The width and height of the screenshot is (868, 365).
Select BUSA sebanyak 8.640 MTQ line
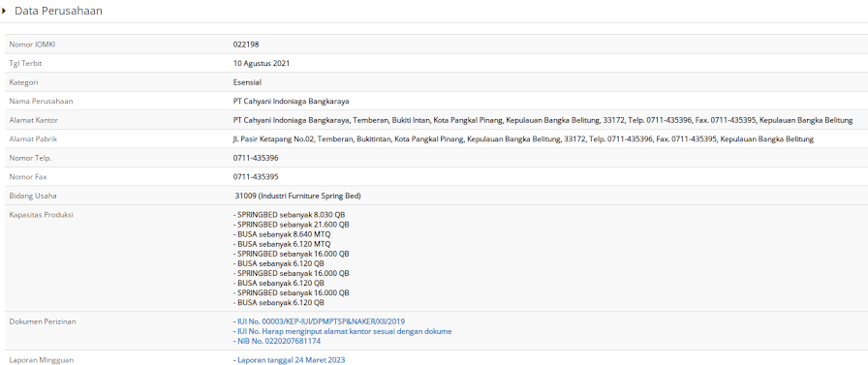click(x=282, y=234)
